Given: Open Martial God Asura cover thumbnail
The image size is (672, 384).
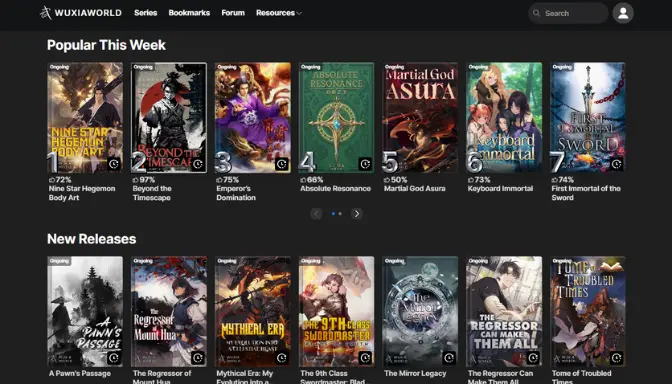Looking at the screenshot, I should pyautogui.click(x=420, y=117).
